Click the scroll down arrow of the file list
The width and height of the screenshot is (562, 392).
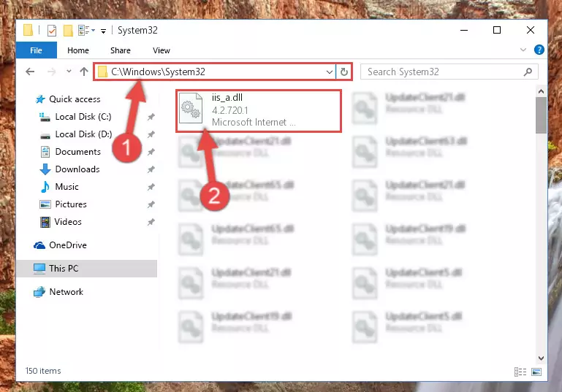click(x=541, y=358)
